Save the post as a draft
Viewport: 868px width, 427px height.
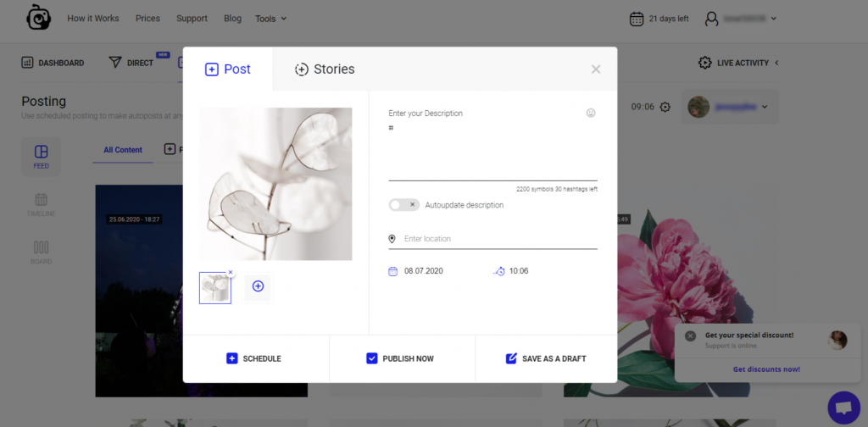click(546, 358)
